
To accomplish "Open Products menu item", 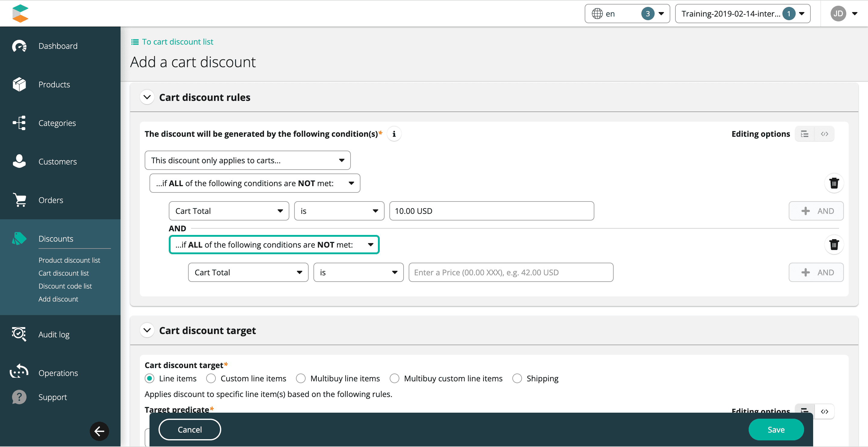I will point(54,84).
